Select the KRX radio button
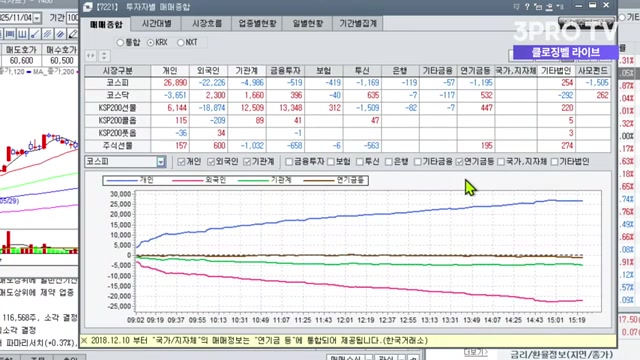The image size is (640, 360). tap(151, 42)
